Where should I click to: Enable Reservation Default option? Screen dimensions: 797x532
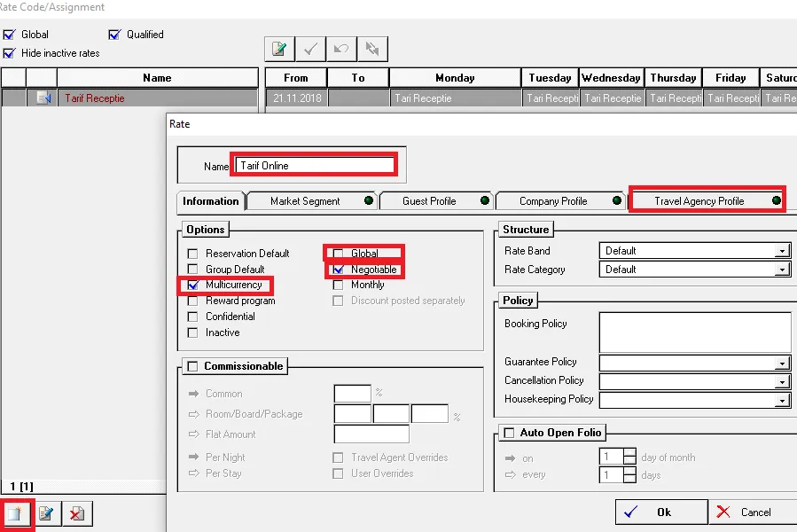[192, 254]
